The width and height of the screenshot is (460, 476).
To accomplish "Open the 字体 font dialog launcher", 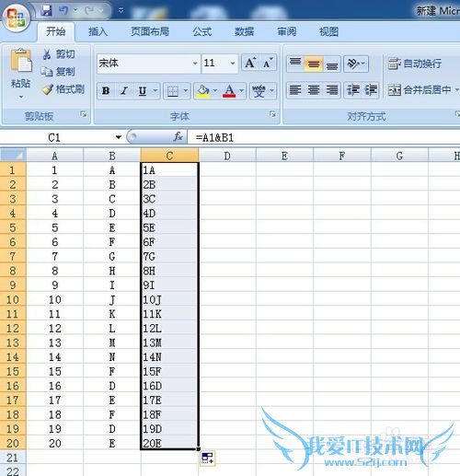I will pyautogui.click(x=272, y=114).
